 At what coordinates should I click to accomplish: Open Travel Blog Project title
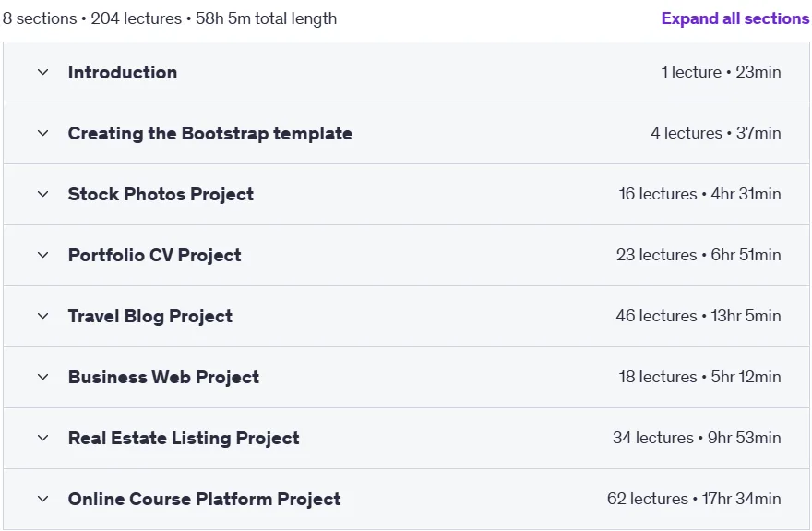point(150,317)
